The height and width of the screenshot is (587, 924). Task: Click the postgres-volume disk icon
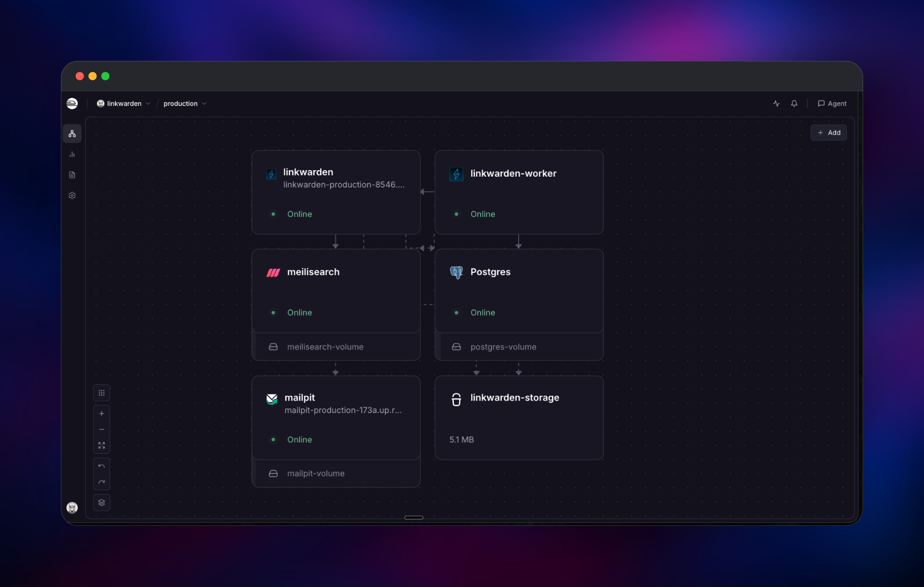457,347
